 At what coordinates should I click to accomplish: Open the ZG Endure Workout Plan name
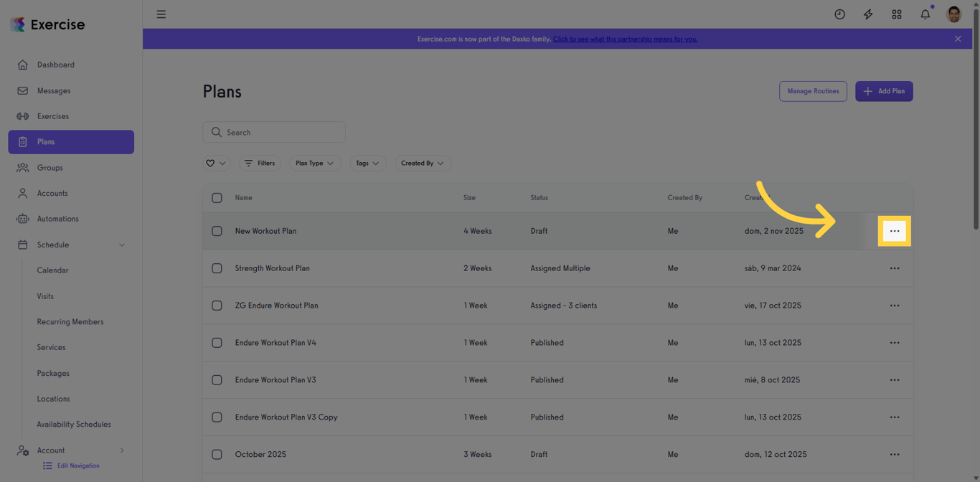[x=276, y=306]
